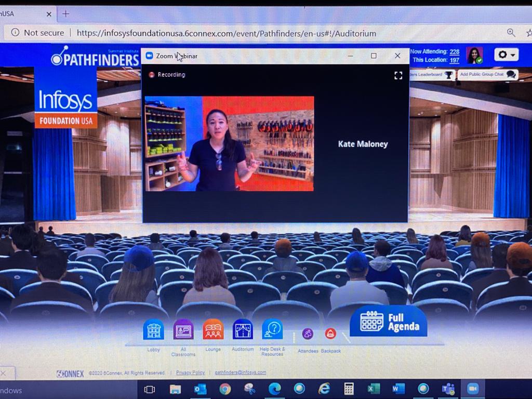Viewport: 532px width, 399px height.
Task: Open the Attendees icon
Action: 308,334
